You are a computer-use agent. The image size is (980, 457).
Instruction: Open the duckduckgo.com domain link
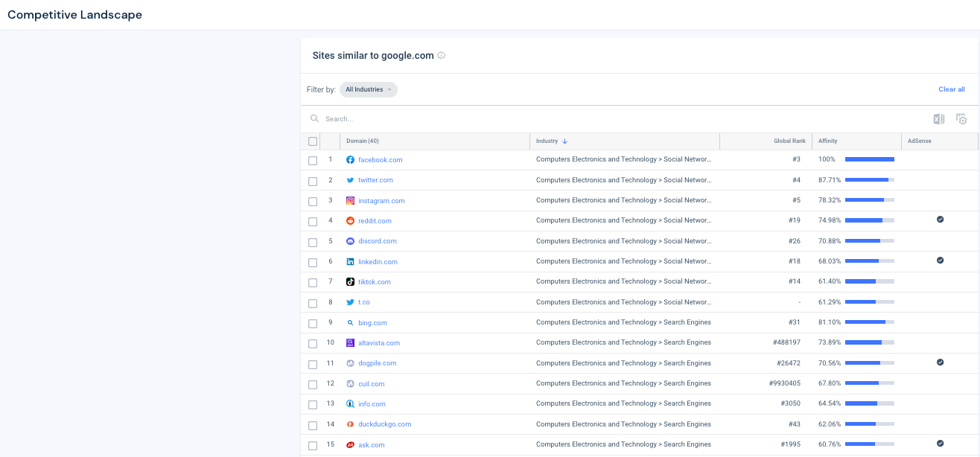click(384, 424)
